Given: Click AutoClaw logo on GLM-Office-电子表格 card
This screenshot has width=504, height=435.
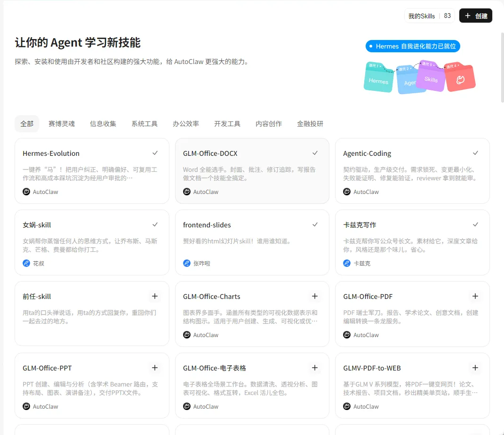Looking at the screenshot, I should [187, 406].
